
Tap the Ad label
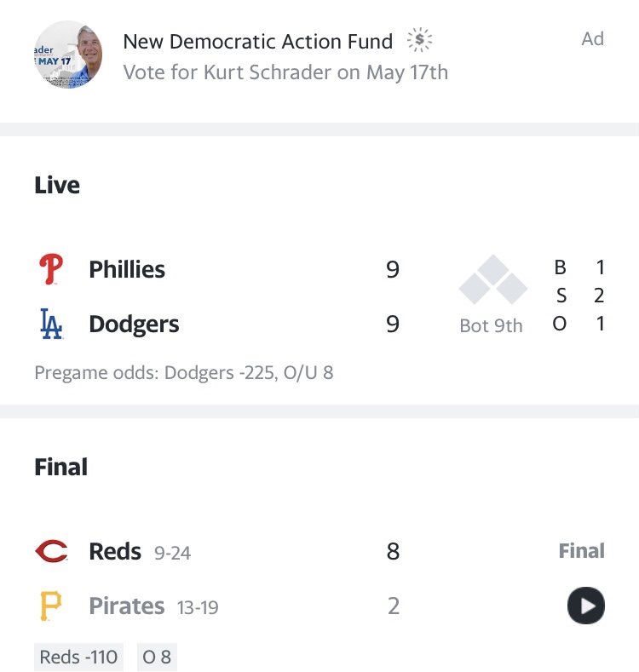592,39
